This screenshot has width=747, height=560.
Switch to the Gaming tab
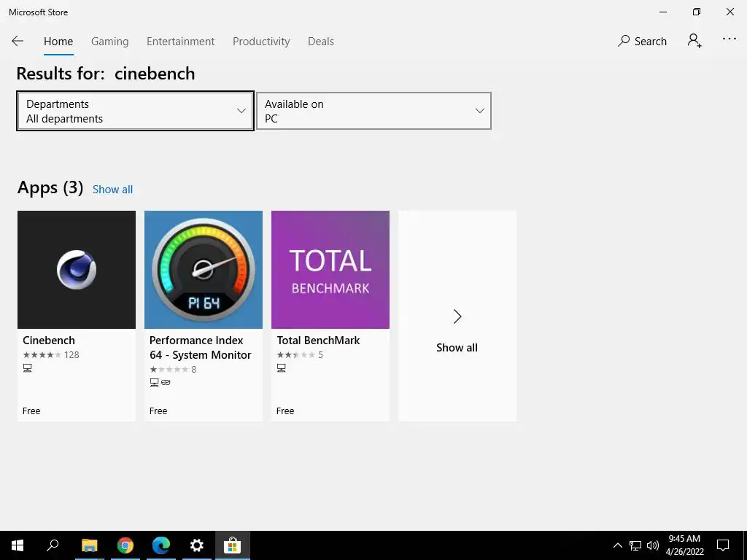coord(110,42)
